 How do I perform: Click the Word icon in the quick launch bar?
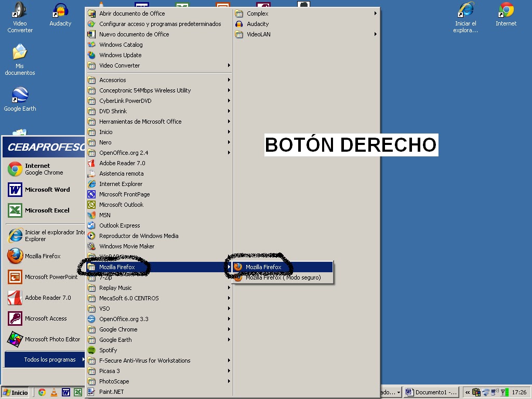66,392
